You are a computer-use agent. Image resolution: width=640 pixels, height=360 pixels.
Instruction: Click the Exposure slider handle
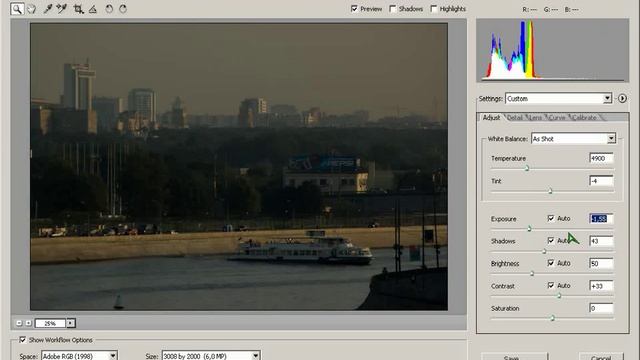(529, 229)
